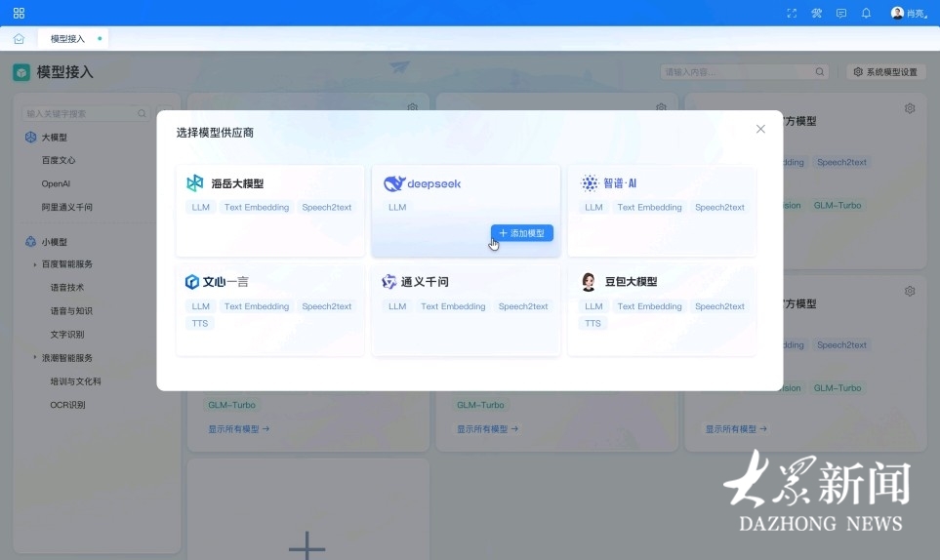
Task: Click Speech2text tag on 通义千问 card
Action: point(523,306)
